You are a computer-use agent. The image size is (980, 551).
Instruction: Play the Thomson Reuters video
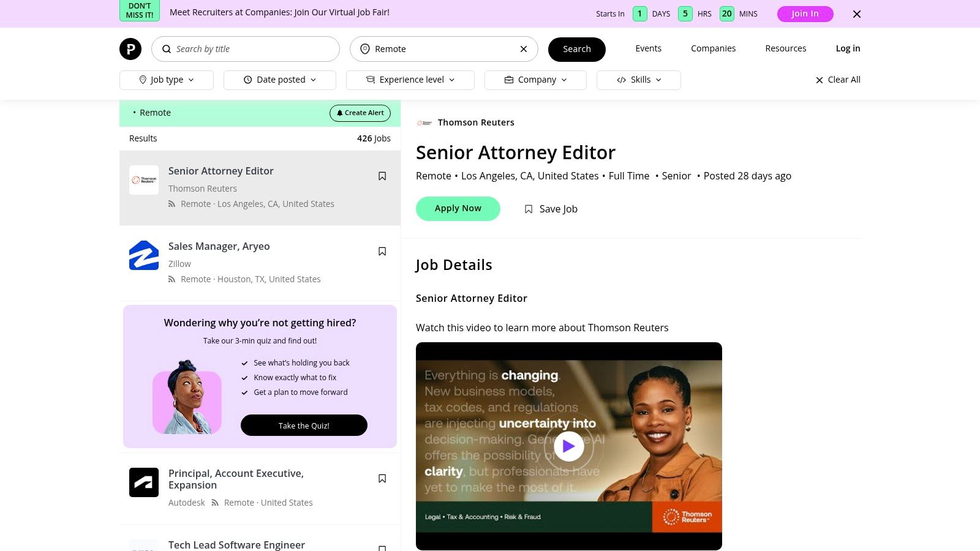568,446
